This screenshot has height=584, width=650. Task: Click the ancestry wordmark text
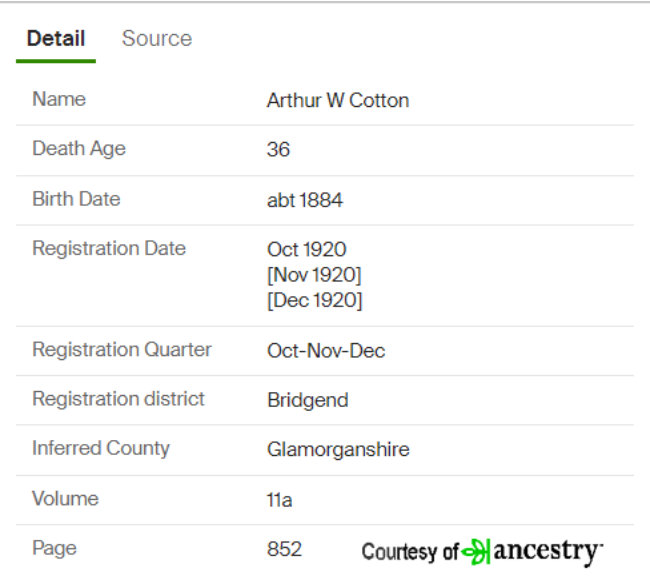548,552
